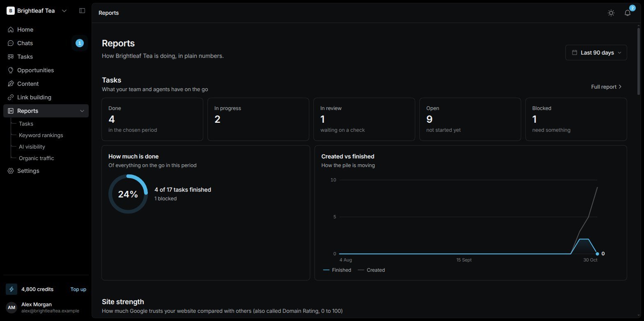Go to Content in the sidebar
644x321 pixels.
click(46, 84)
